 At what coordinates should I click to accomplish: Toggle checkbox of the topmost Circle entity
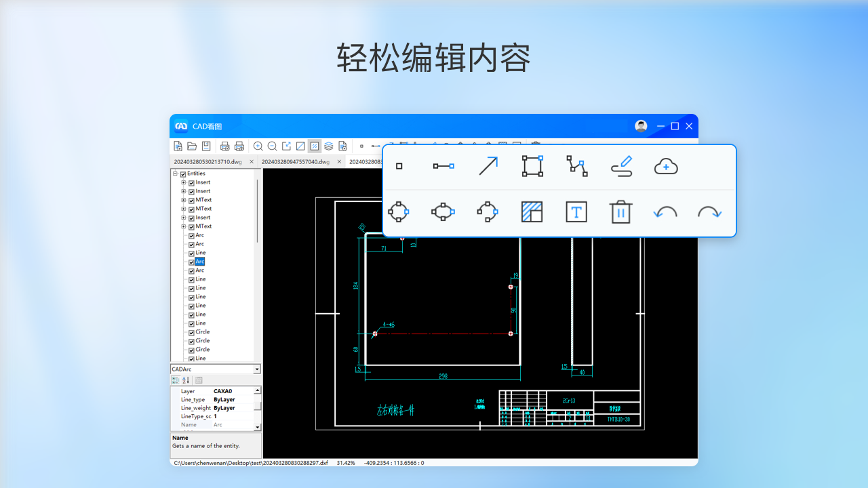[191, 332]
